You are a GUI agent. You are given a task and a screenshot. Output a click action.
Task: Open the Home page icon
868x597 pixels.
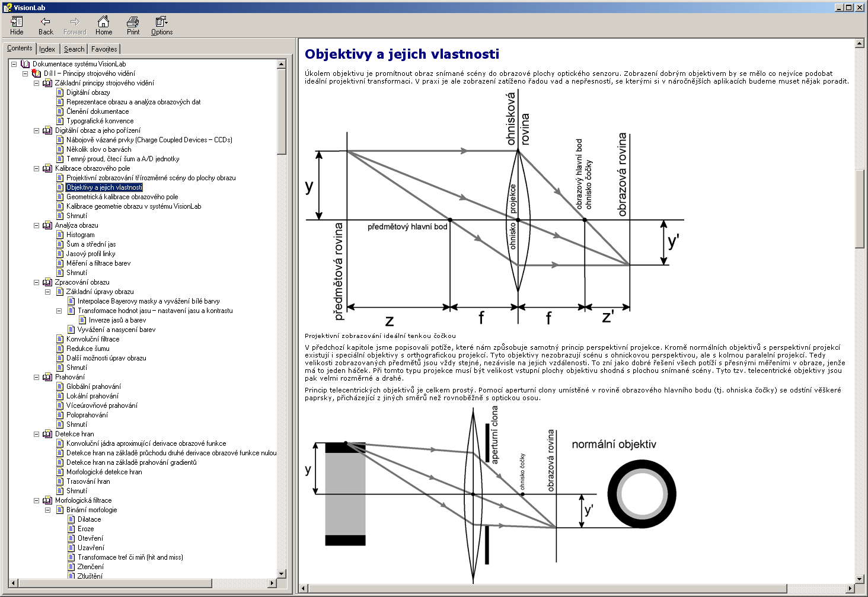tap(104, 25)
